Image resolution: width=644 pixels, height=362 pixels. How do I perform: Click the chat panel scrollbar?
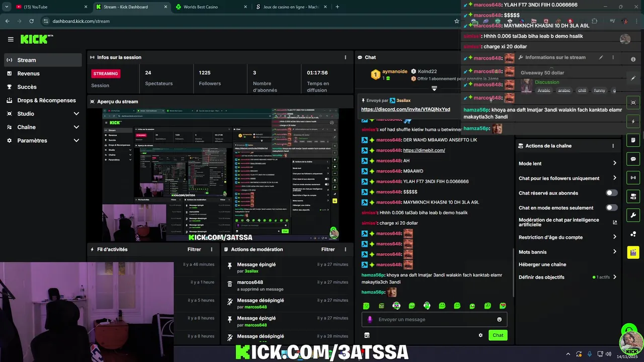pyautogui.click(x=513, y=271)
